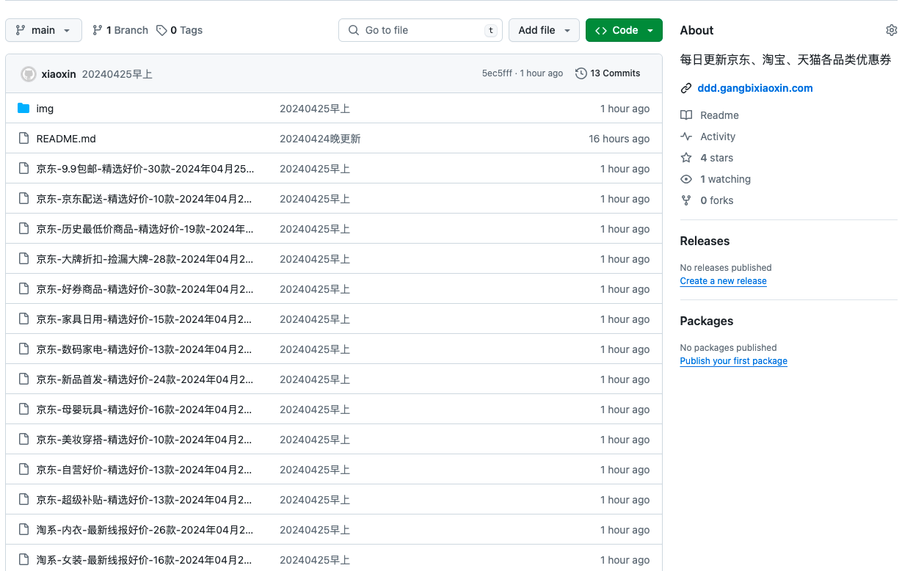Open the green Code dropdown button
The image size is (924, 571).
tap(624, 30)
